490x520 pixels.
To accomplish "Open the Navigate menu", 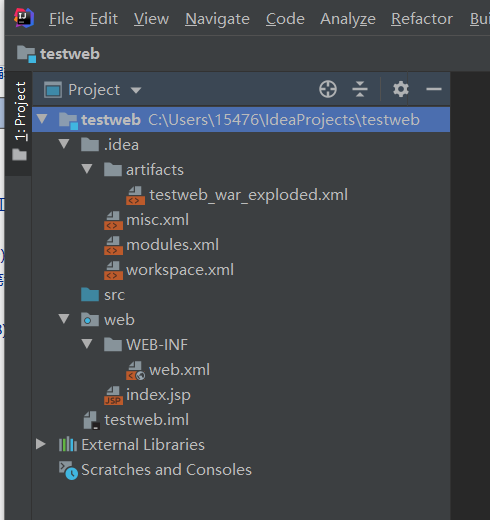I will tap(217, 19).
